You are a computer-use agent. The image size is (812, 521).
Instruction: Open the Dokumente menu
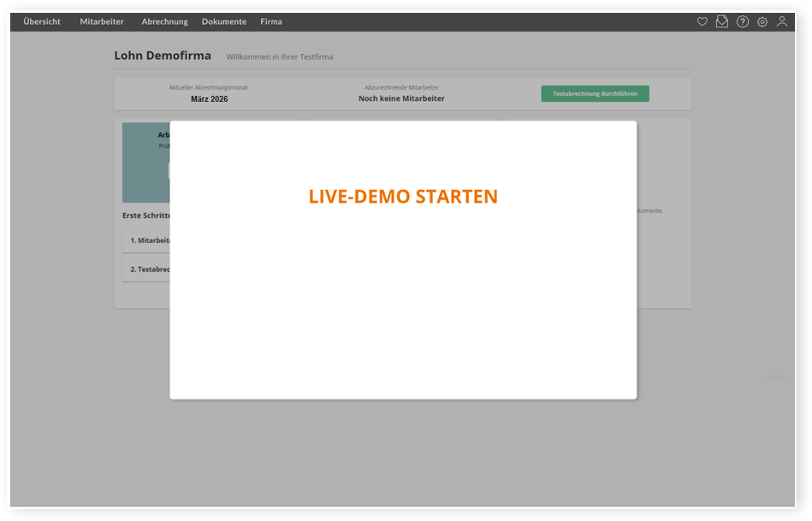224,21
